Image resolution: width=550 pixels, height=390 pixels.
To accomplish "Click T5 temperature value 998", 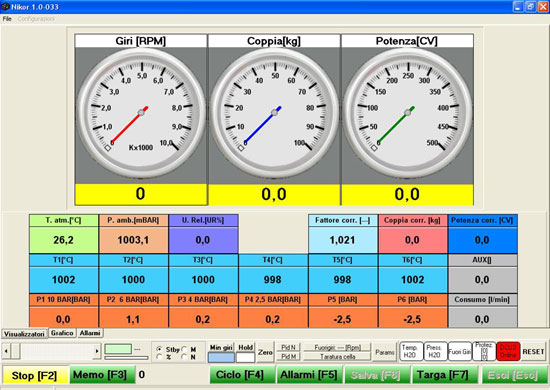I will (x=343, y=280).
